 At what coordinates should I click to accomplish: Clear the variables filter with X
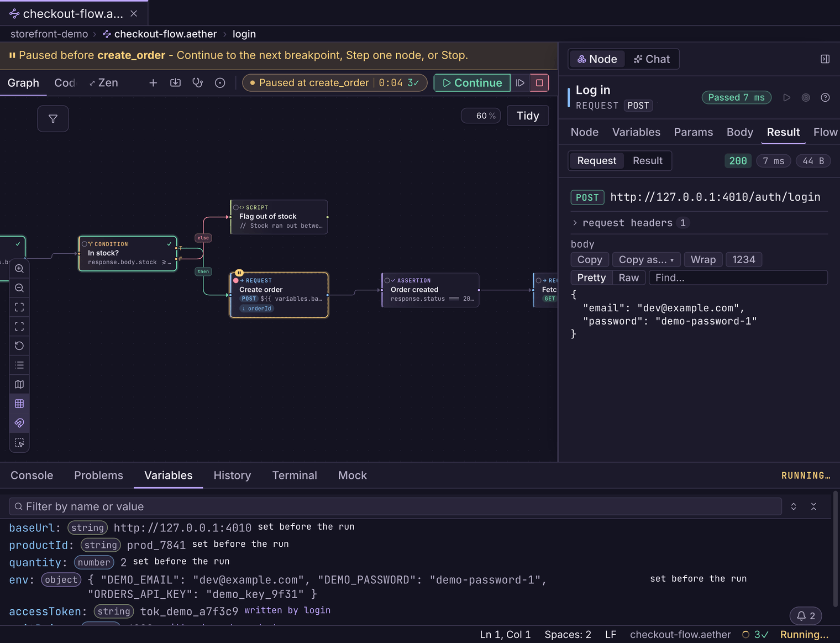click(x=813, y=506)
